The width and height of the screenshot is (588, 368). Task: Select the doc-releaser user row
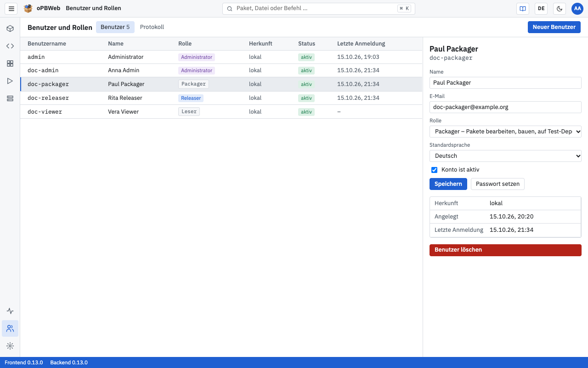pyautogui.click(x=221, y=98)
